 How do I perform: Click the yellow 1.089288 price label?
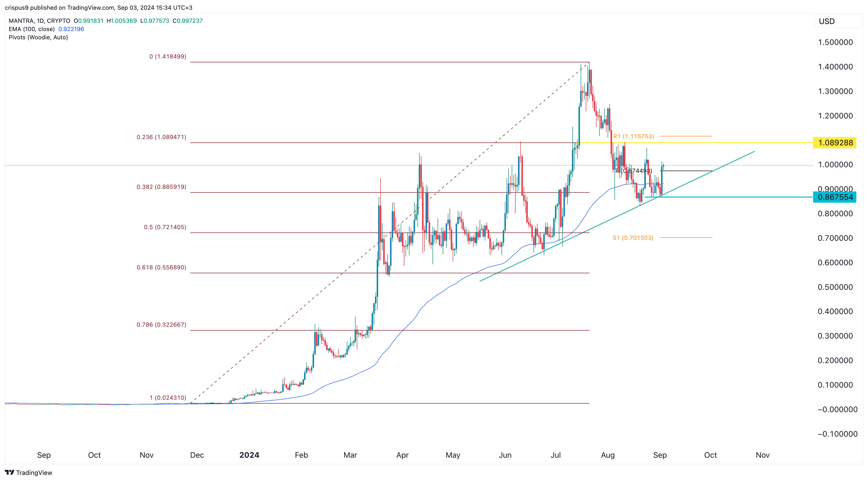(x=835, y=143)
